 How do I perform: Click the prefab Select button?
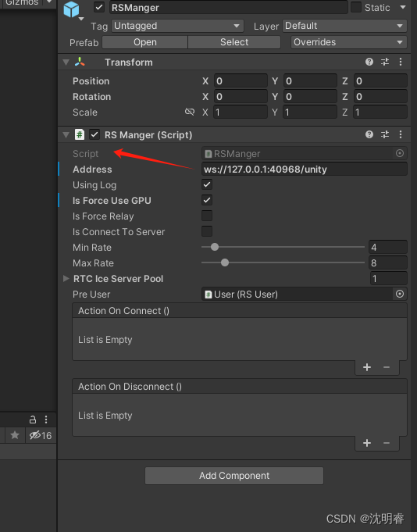tap(234, 42)
